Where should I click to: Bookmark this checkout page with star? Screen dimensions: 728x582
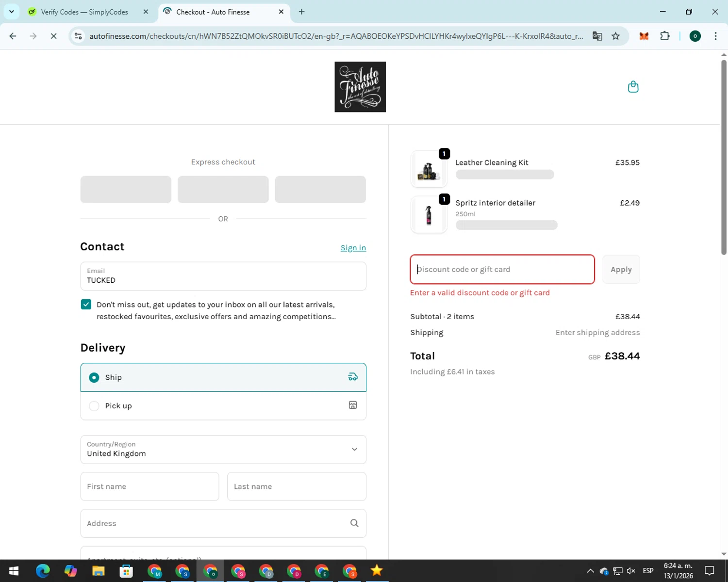pos(615,36)
